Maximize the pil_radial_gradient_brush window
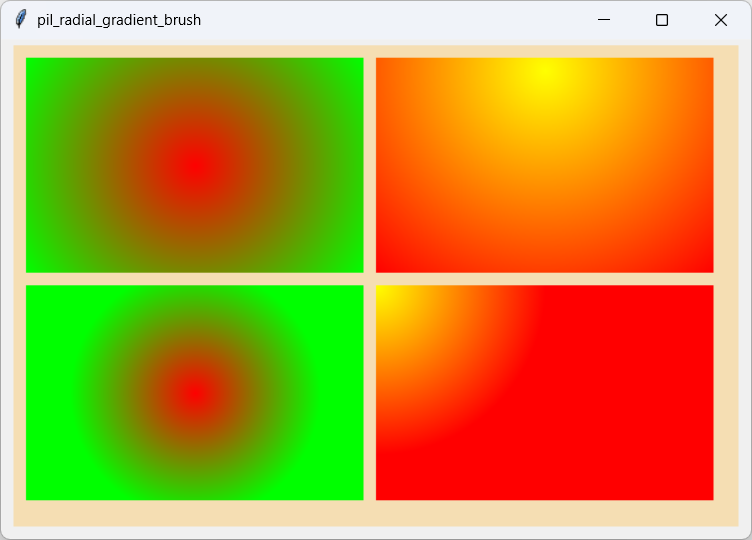 [662, 20]
